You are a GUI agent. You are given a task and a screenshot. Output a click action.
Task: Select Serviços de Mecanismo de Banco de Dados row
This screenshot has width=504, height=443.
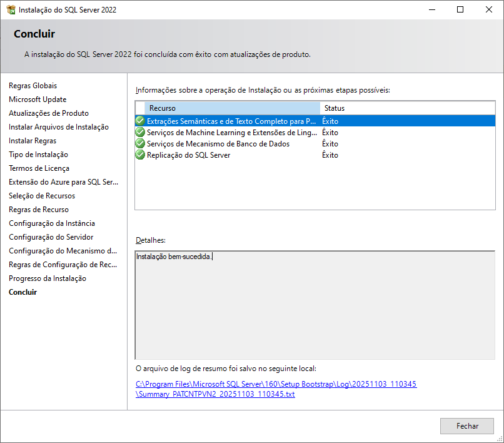pos(315,143)
